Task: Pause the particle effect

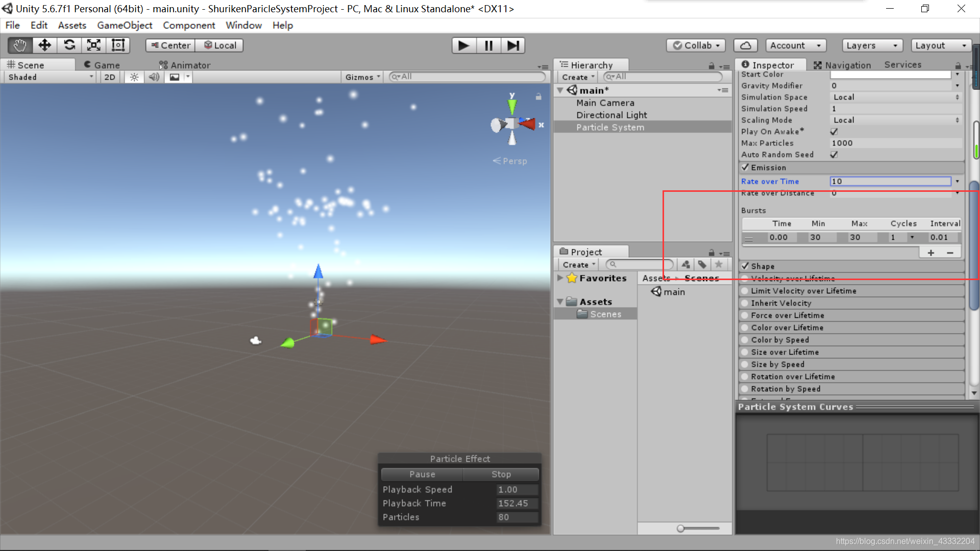Action: [x=422, y=474]
